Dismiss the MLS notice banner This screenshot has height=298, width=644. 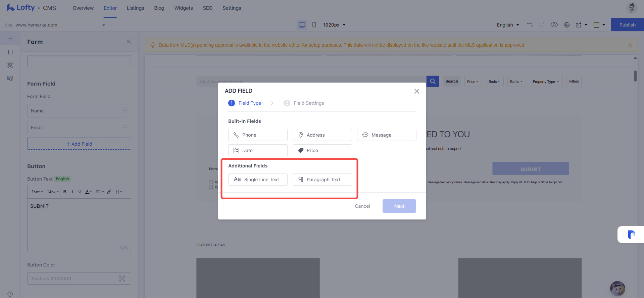630,45
